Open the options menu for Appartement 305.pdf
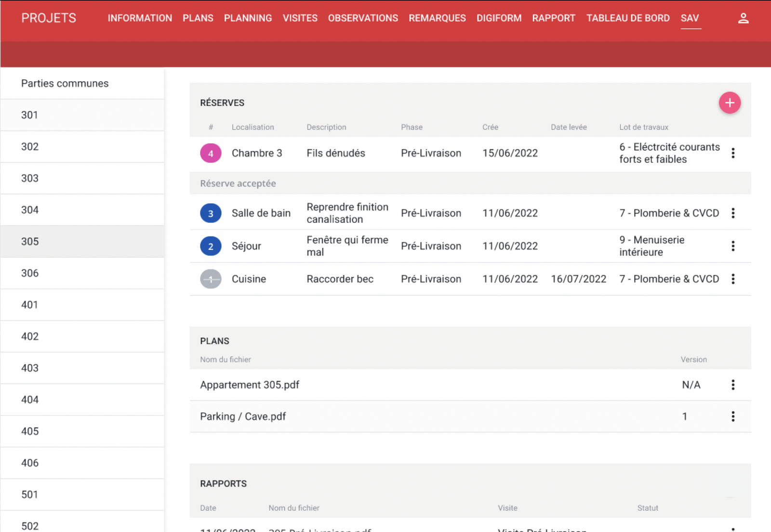The image size is (771, 532). coord(733,385)
